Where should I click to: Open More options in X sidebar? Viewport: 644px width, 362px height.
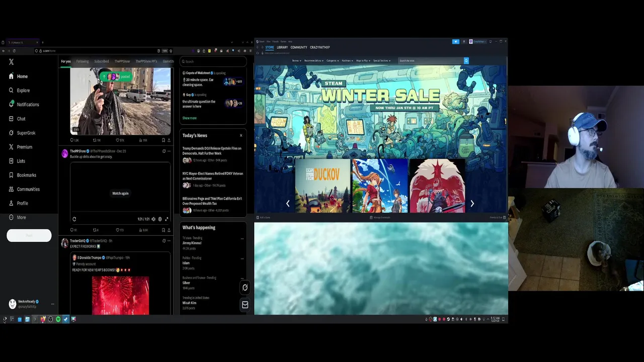coord(17,217)
